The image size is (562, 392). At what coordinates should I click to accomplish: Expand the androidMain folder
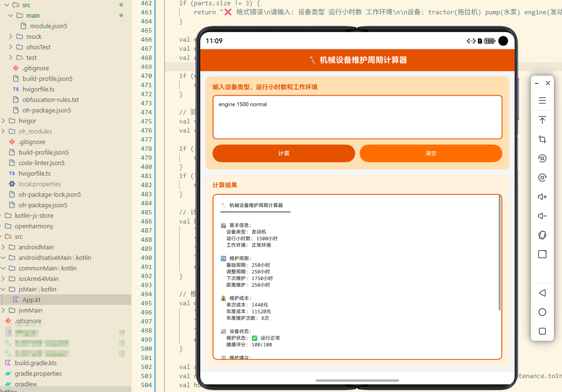(x=3, y=247)
